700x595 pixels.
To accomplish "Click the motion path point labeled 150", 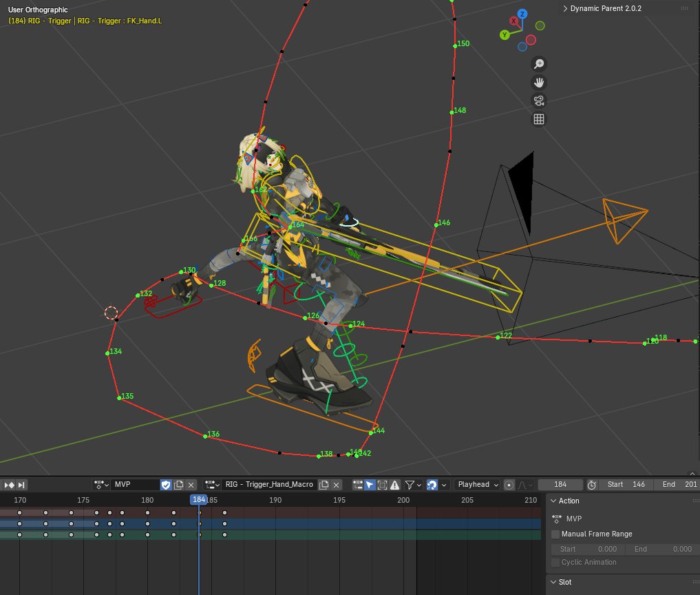I will [455, 46].
